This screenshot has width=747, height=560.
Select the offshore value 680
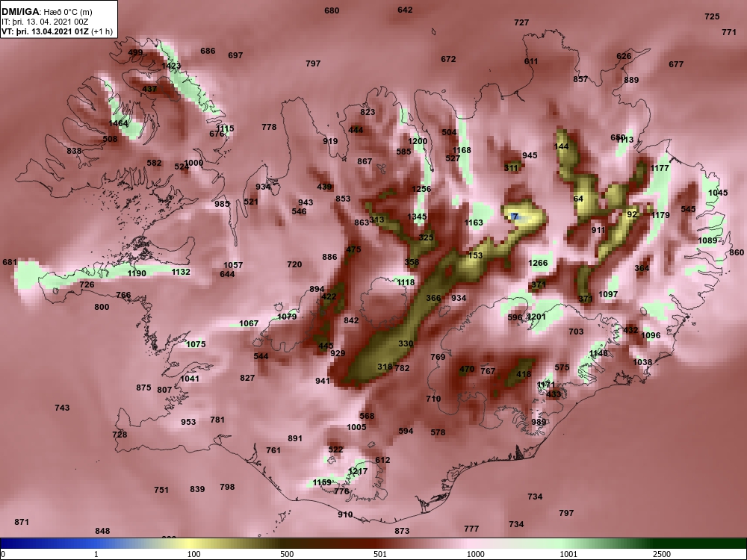[x=332, y=10]
